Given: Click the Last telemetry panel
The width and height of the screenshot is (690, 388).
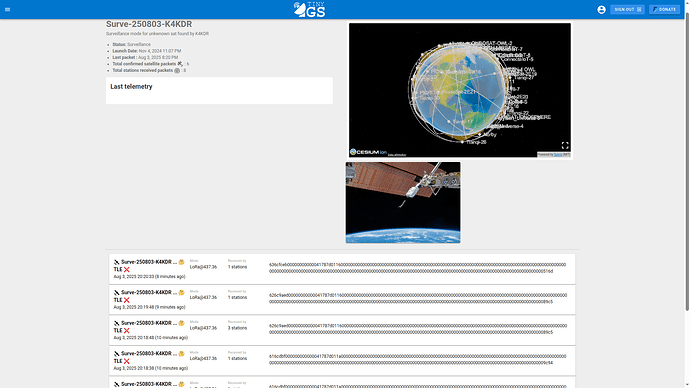Looking at the screenshot, I should tap(219, 91).
